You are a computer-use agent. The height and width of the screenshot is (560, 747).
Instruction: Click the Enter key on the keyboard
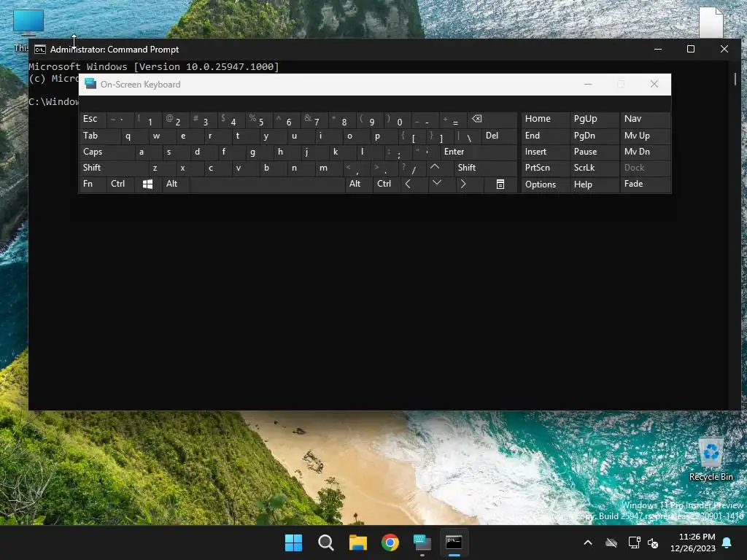478,152
